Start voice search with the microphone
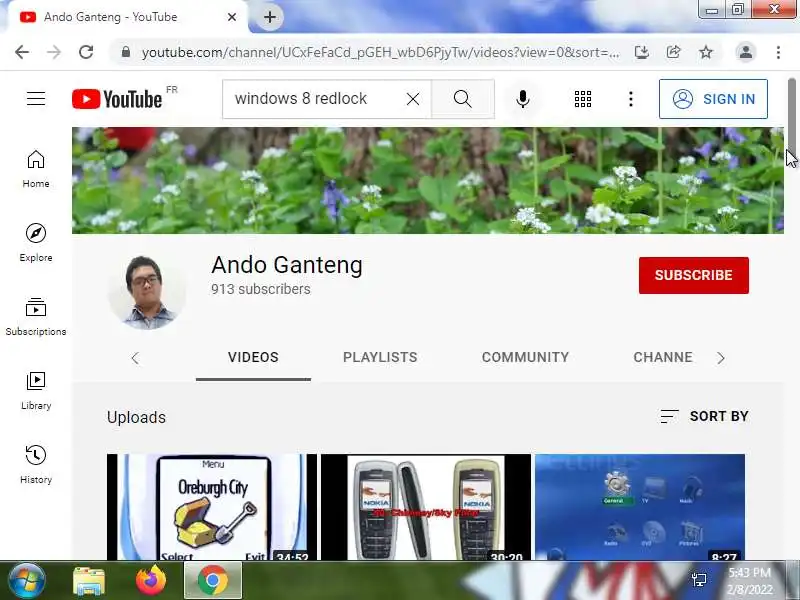Viewport: 800px width, 600px height. click(522, 98)
